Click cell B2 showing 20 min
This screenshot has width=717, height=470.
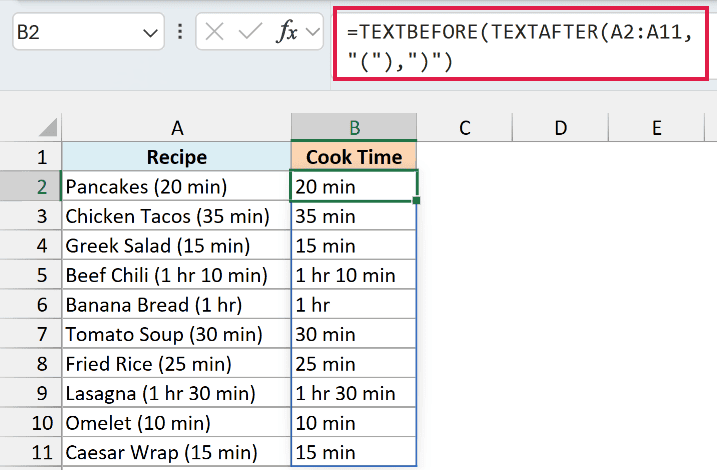[x=354, y=186]
